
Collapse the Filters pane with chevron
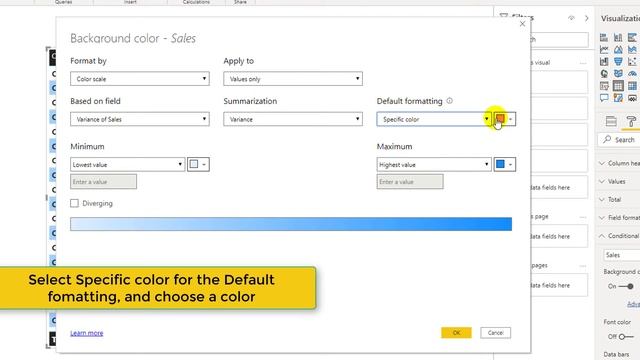click(x=587, y=18)
